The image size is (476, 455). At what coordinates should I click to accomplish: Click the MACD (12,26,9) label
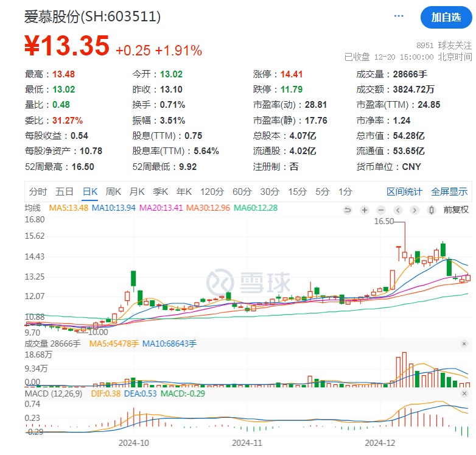pyautogui.click(x=54, y=393)
